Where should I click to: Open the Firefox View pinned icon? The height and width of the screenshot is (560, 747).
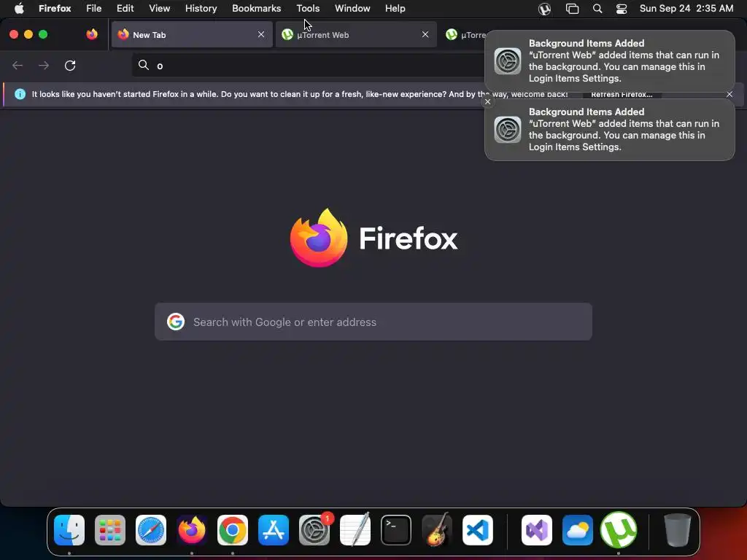[x=92, y=34]
